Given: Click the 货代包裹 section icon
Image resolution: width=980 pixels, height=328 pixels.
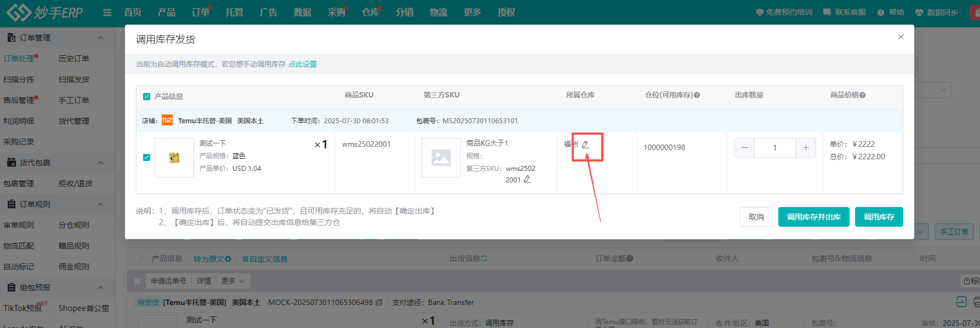Looking at the screenshot, I should (x=11, y=163).
